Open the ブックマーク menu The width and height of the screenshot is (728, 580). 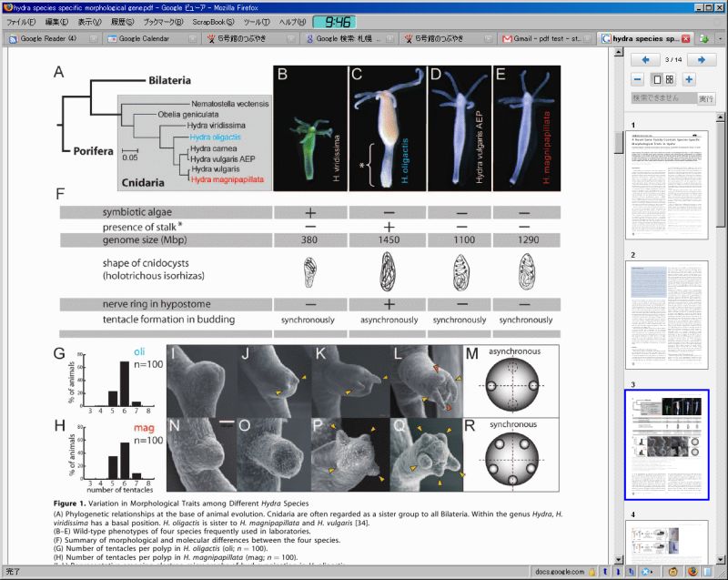click(x=163, y=22)
